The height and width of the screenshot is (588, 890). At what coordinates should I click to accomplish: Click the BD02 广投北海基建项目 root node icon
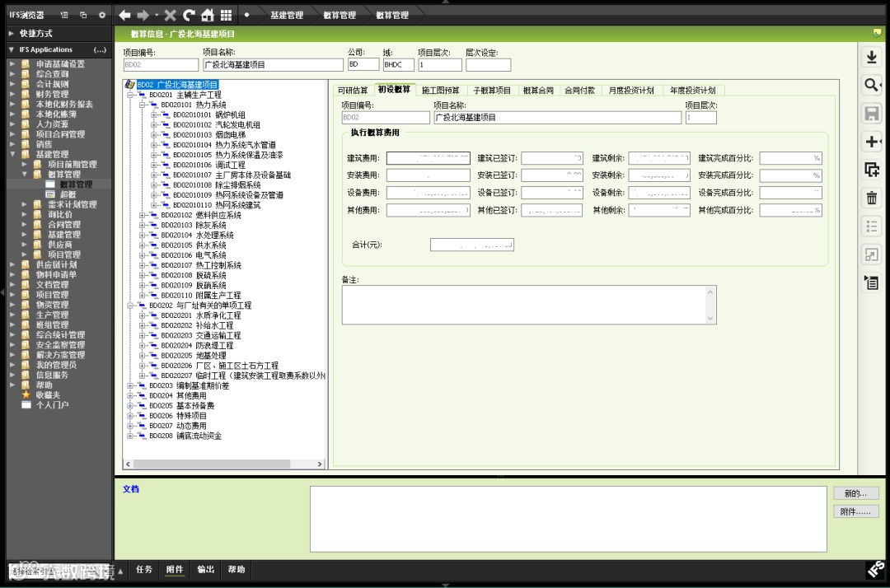click(130, 85)
